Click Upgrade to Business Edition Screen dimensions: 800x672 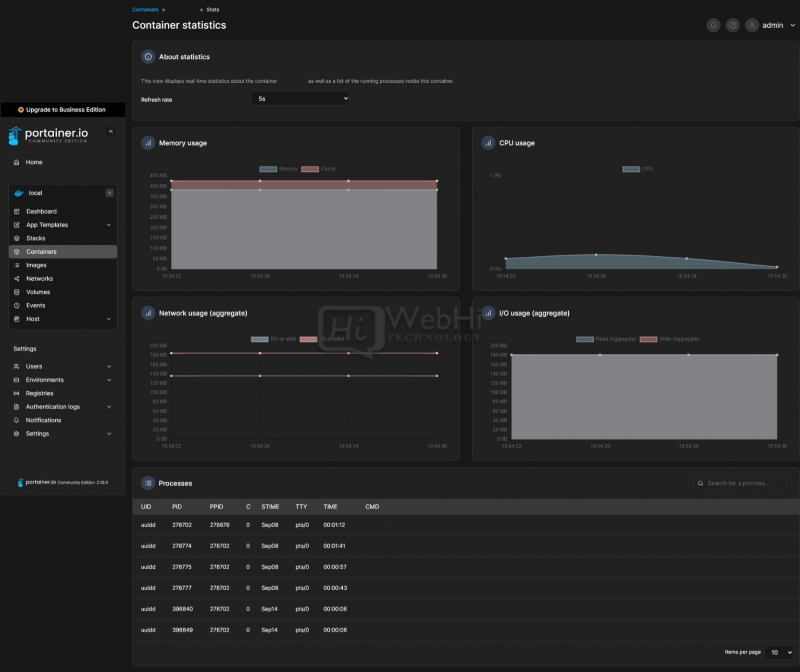[63, 109]
